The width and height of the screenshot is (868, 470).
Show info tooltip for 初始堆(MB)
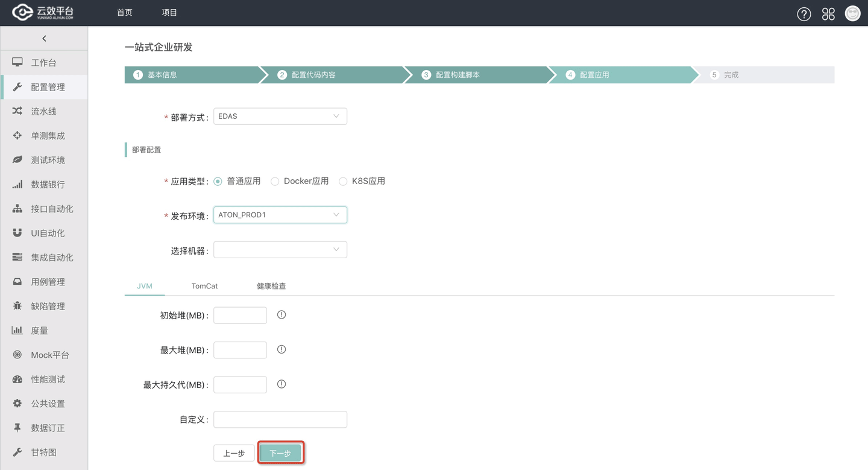point(281,314)
